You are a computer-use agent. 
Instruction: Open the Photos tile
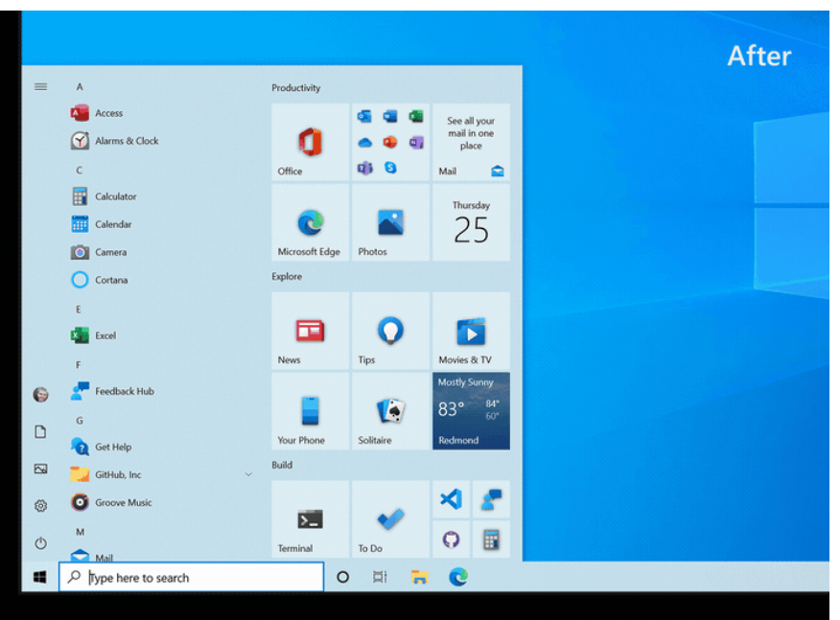click(390, 223)
